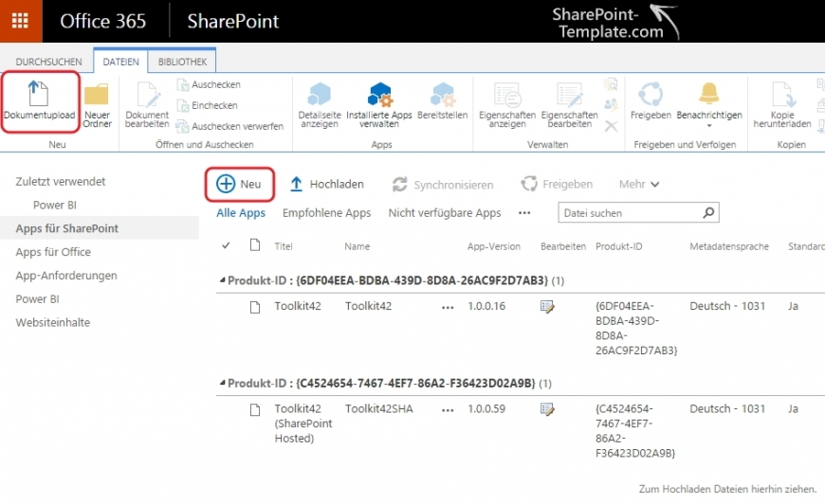
Task: Switch to the BIBLIOTHEK ribbon tab
Action: coord(182,62)
